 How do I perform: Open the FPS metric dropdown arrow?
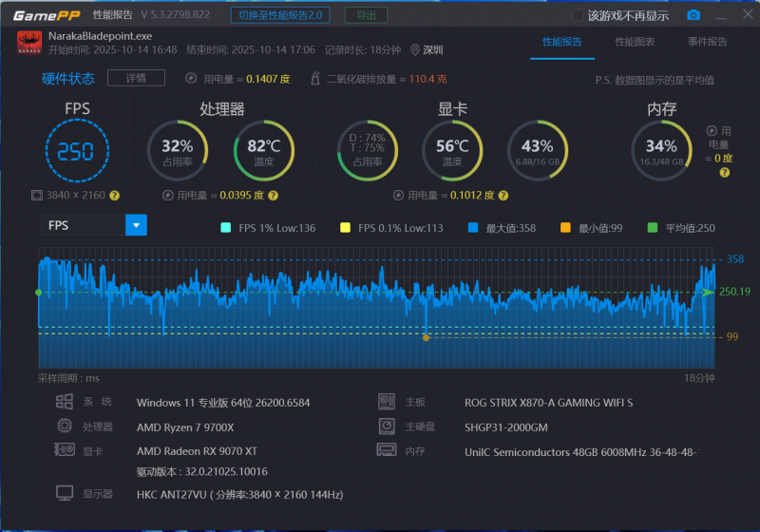tap(137, 225)
